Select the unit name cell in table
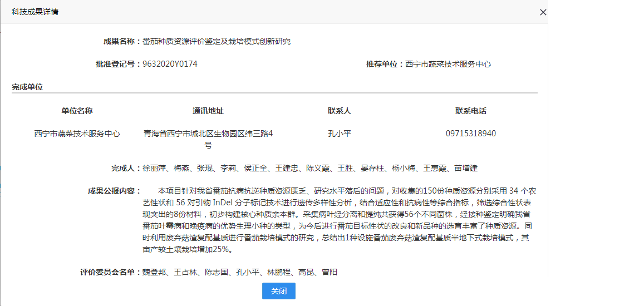 pos(77,134)
